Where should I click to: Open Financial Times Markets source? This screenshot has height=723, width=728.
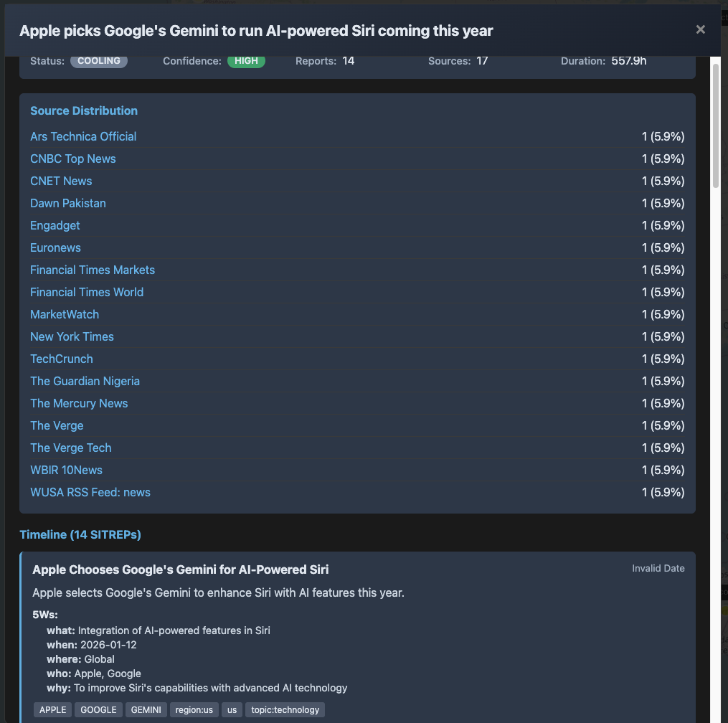coord(93,270)
